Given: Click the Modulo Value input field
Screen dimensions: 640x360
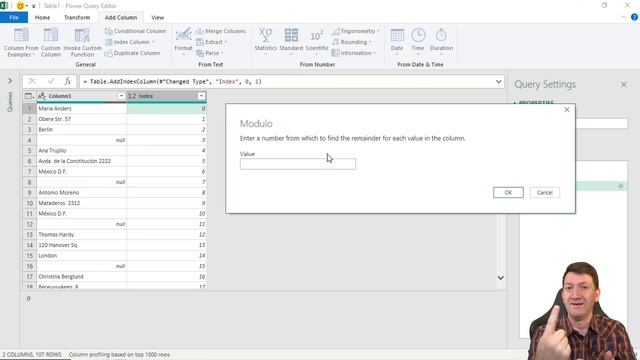Looking at the screenshot, I should pos(298,164).
